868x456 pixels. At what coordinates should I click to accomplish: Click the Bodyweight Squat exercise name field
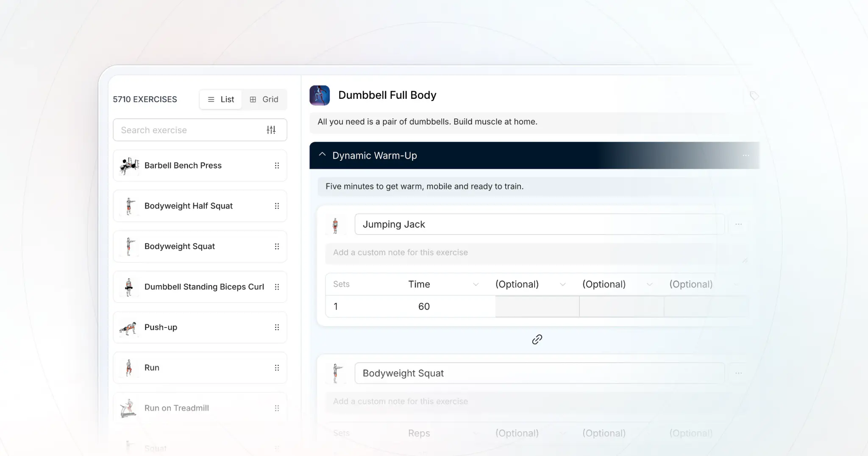(x=540, y=373)
